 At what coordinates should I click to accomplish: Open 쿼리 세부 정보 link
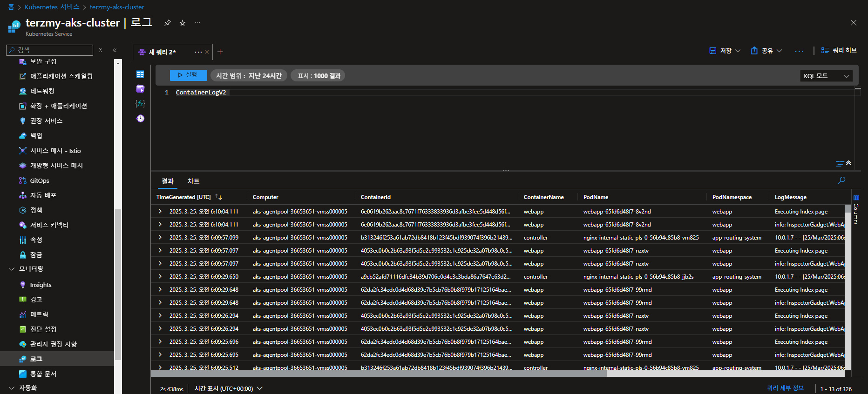pyautogui.click(x=785, y=388)
